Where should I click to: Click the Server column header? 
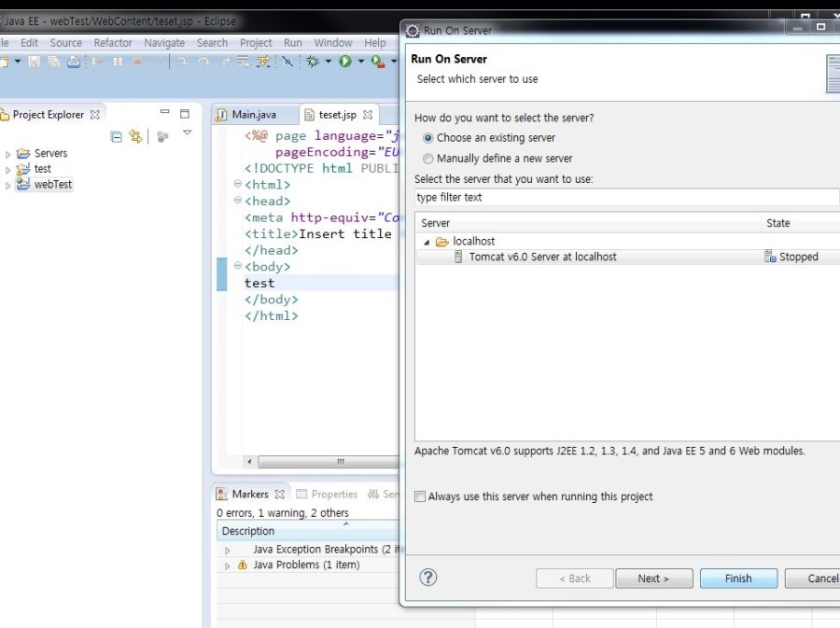pos(588,223)
